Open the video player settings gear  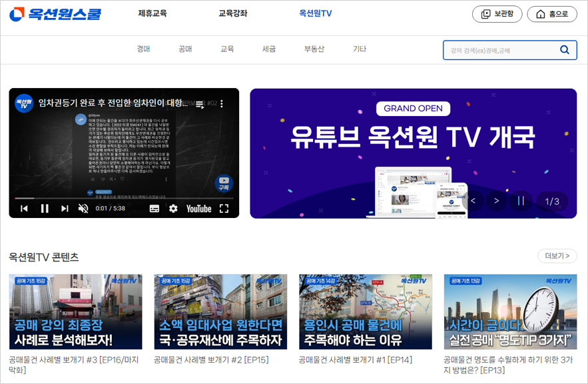pos(173,209)
